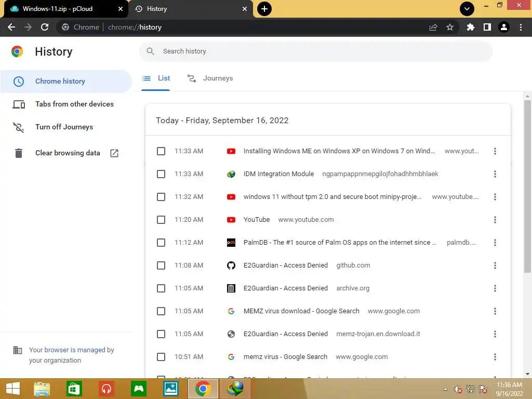Open Chrome's three-dot main menu

tap(521, 27)
